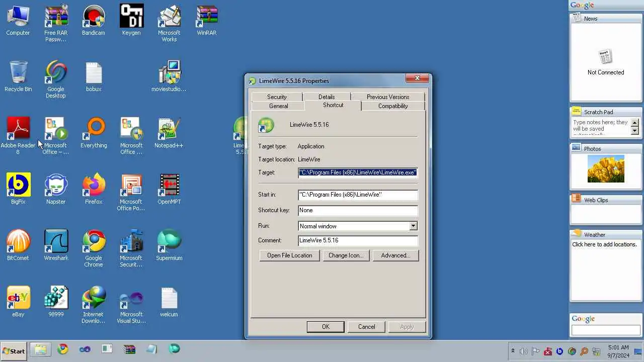644x362 pixels.
Task: Open the News gadget header
Action: (x=606, y=18)
